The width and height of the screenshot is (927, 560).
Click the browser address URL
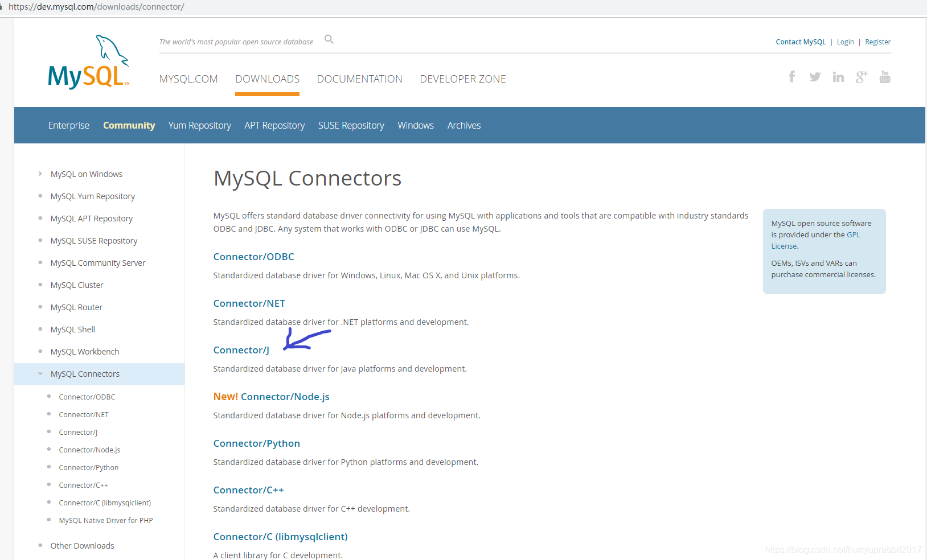click(x=96, y=7)
